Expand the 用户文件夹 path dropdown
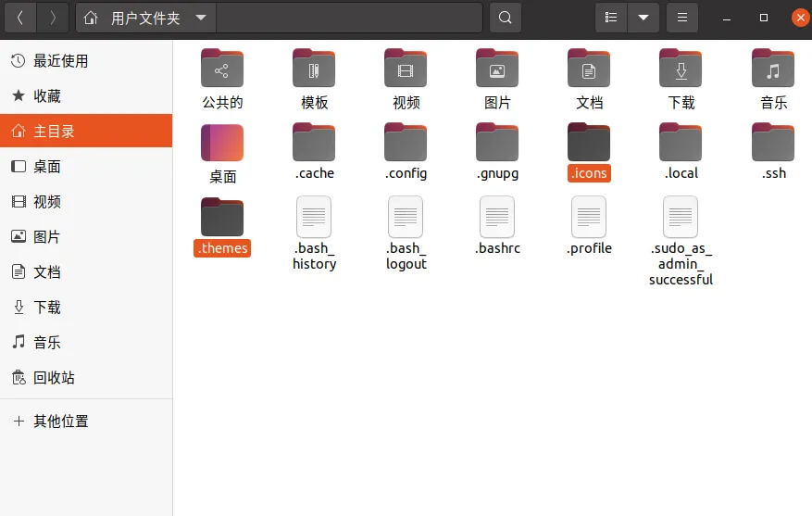Viewport: 812px width, 516px height. click(x=200, y=18)
